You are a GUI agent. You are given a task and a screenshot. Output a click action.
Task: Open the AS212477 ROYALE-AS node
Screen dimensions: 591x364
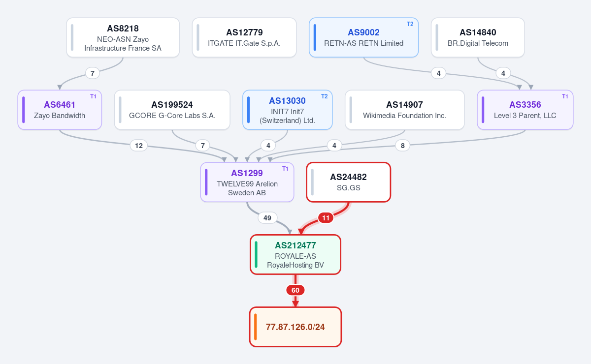(x=295, y=255)
